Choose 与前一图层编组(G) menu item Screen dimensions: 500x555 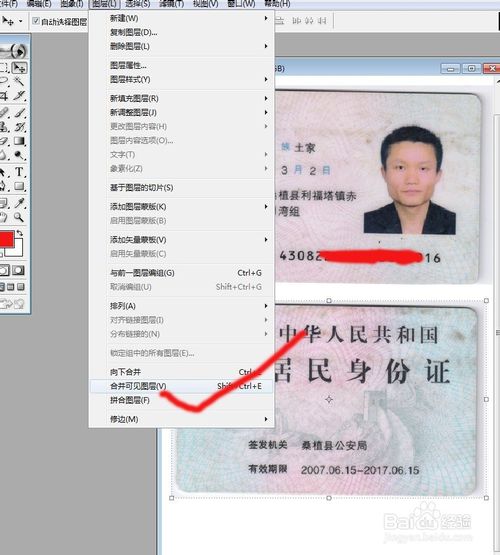coord(182,273)
